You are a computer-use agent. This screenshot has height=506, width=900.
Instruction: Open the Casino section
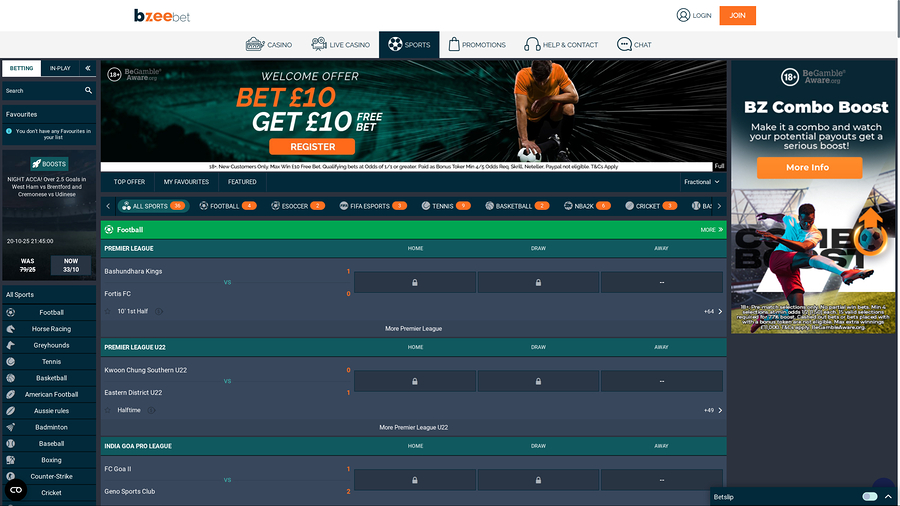269,45
